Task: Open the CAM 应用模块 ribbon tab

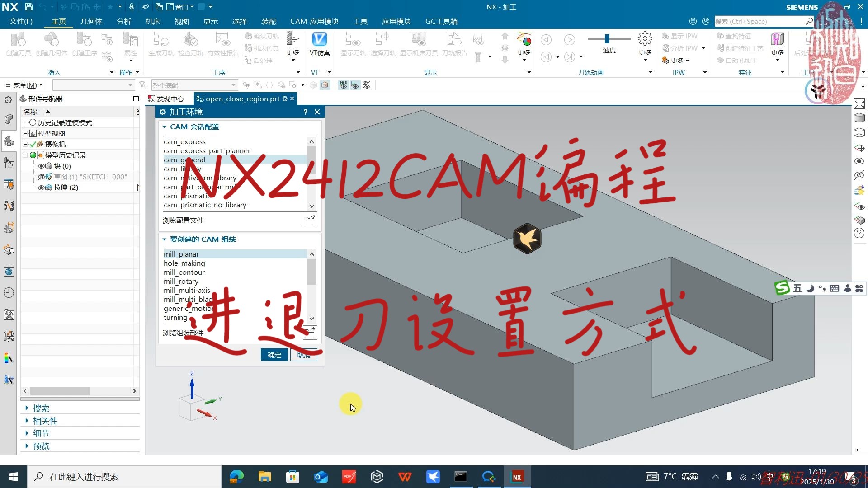Action: [x=314, y=21]
